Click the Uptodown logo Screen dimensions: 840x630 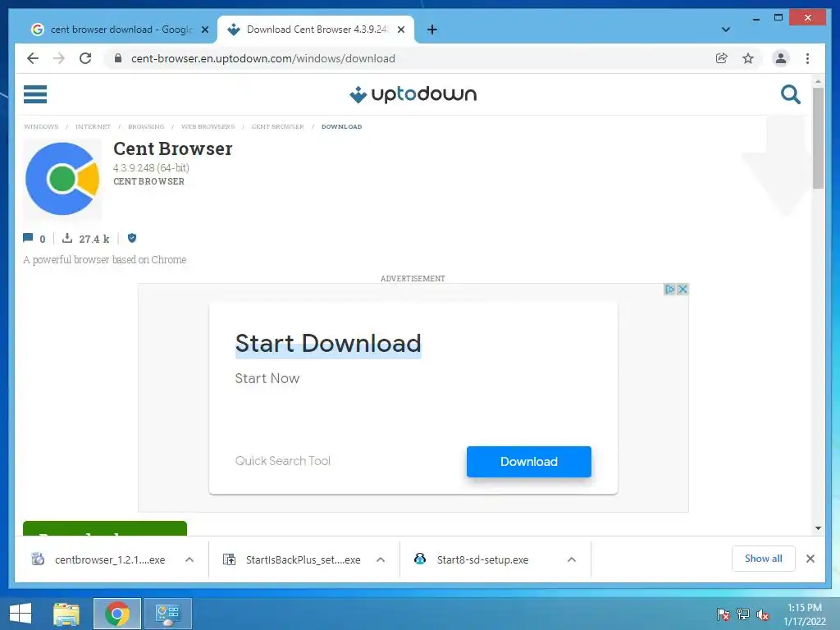point(413,94)
